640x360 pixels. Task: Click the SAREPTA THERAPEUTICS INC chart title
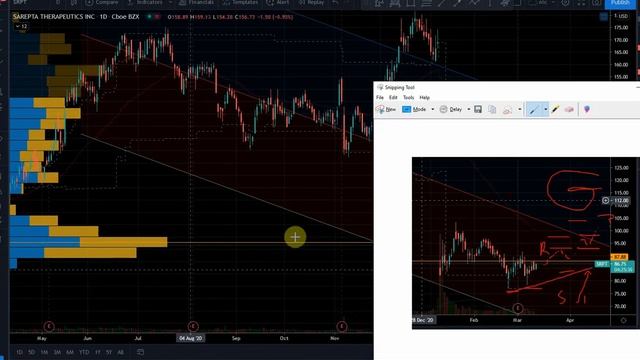[x=53, y=17]
